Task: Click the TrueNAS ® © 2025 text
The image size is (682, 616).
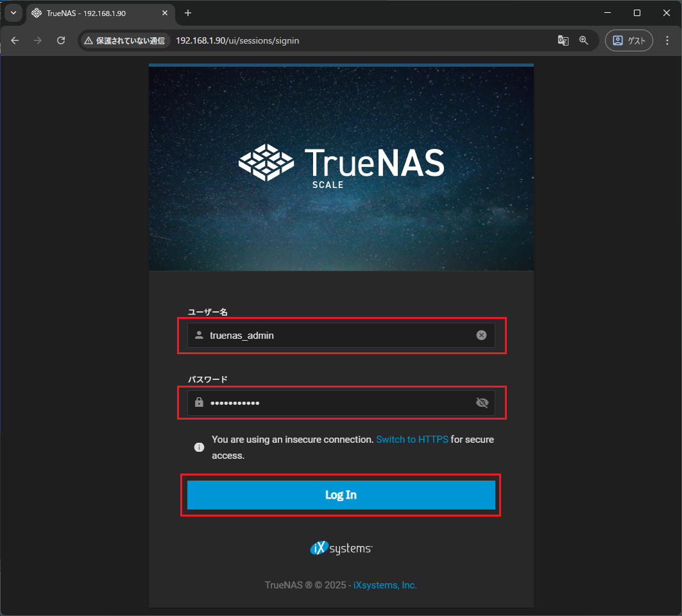Action: click(305, 585)
